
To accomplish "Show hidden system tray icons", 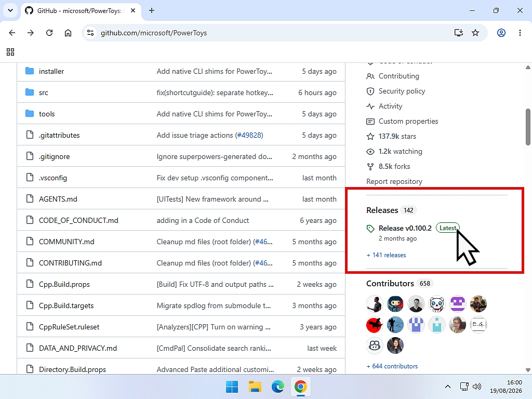I will [448, 387].
